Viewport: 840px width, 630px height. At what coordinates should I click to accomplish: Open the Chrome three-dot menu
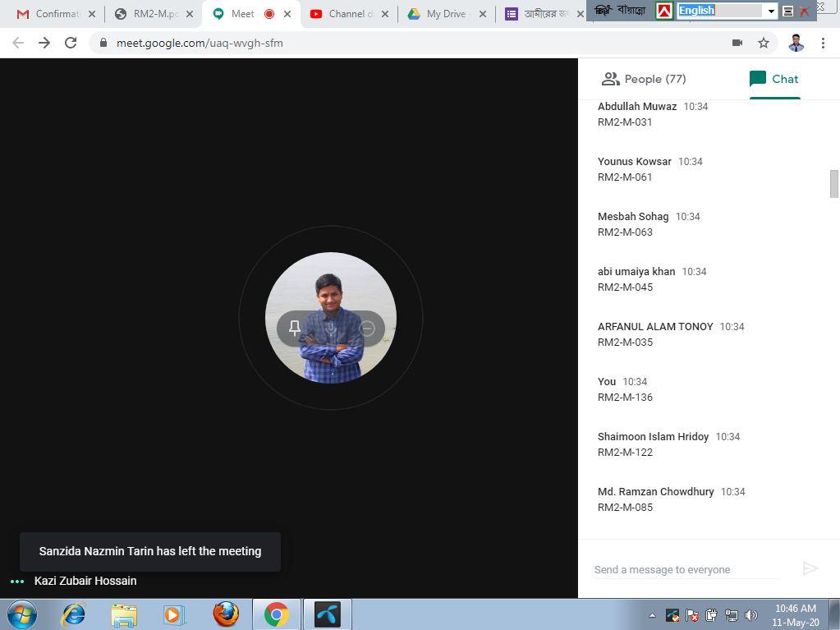[x=823, y=43]
